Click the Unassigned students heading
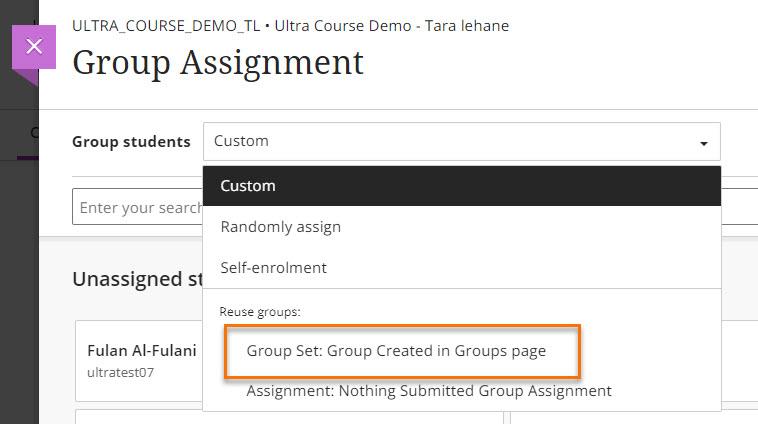758x424 pixels. [136, 279]
